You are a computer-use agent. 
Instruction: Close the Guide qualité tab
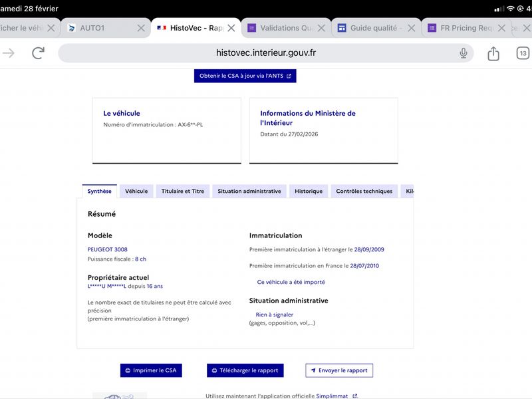click(411, 28)
